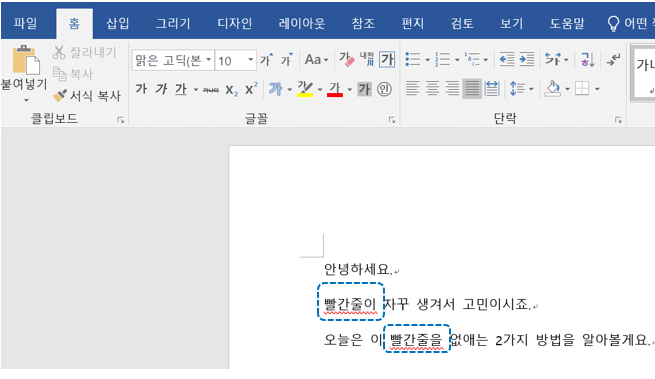Toggle italic formatting
The height and width of the screenshot is (379, 655).
(161, 89)
